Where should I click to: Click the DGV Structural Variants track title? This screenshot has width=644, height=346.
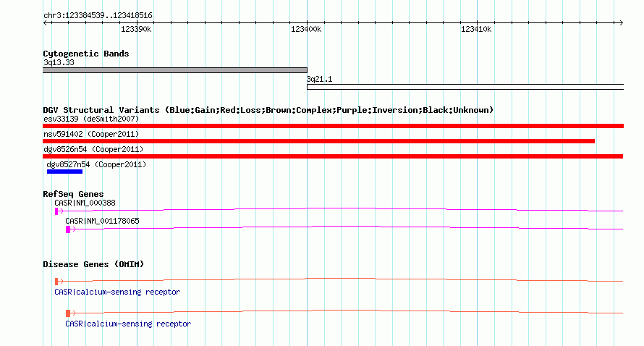(268, 110)
